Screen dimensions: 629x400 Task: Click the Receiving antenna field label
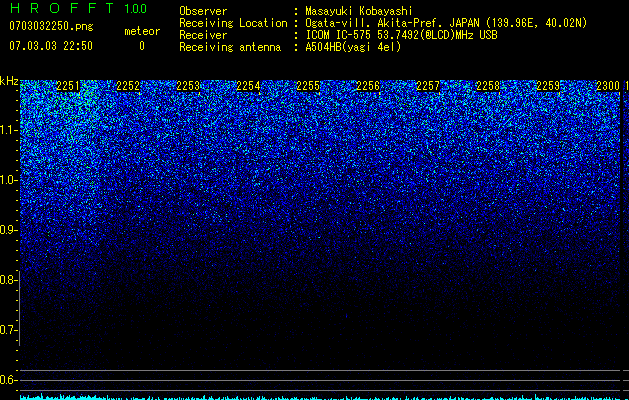pos(230,47)
